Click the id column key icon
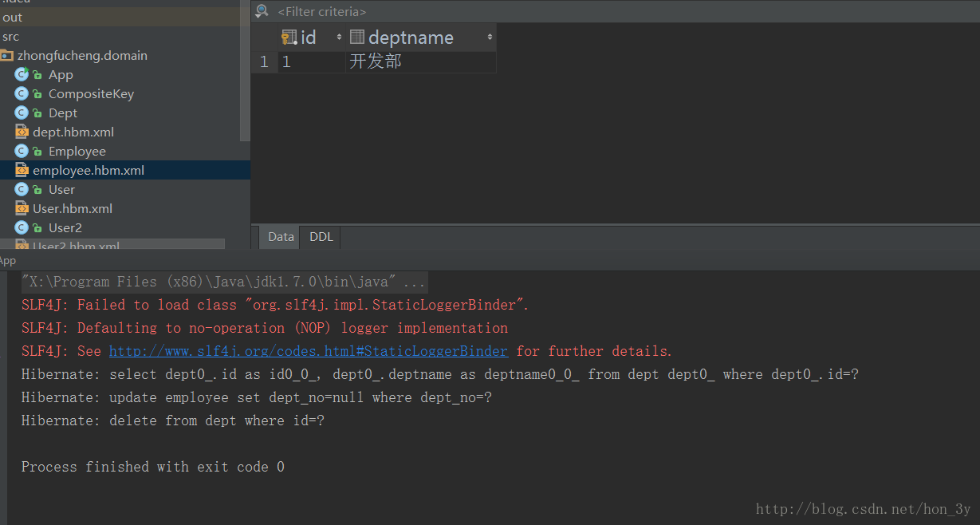 tap(289, 37)
